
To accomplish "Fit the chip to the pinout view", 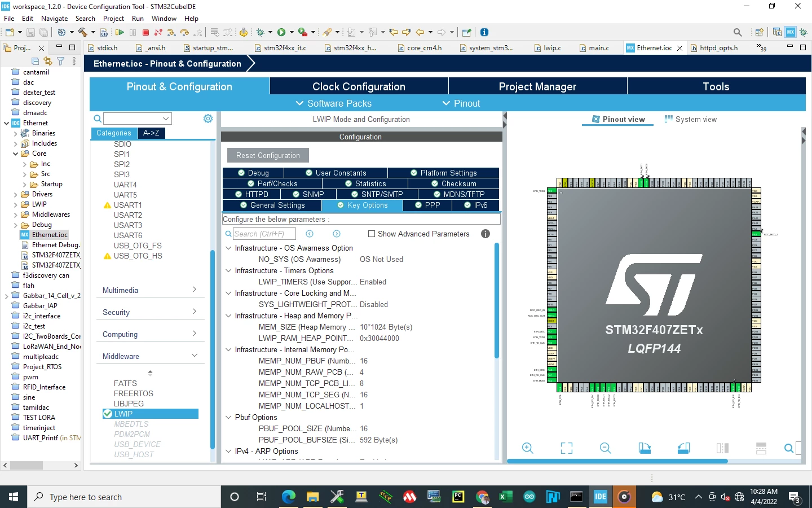I will tap(567, 448).
